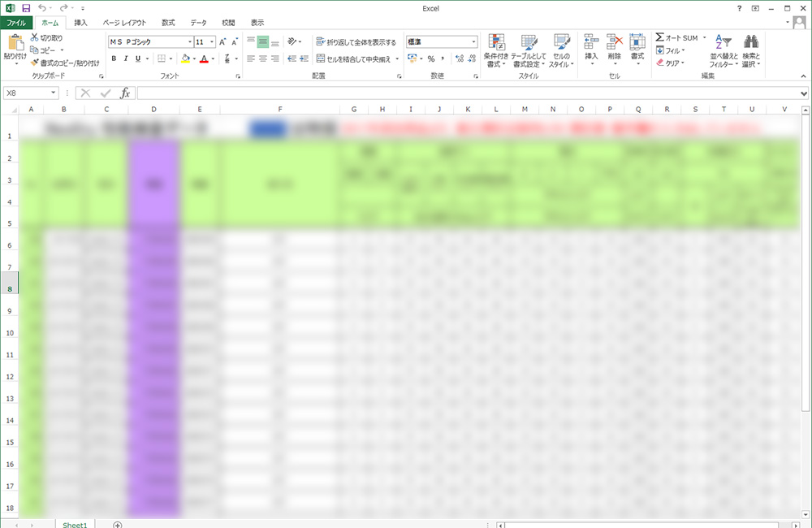Click the Format Painter (書式のコピー/貼り付け) icon
Viewport: 812px width, 528px height.
35,63
